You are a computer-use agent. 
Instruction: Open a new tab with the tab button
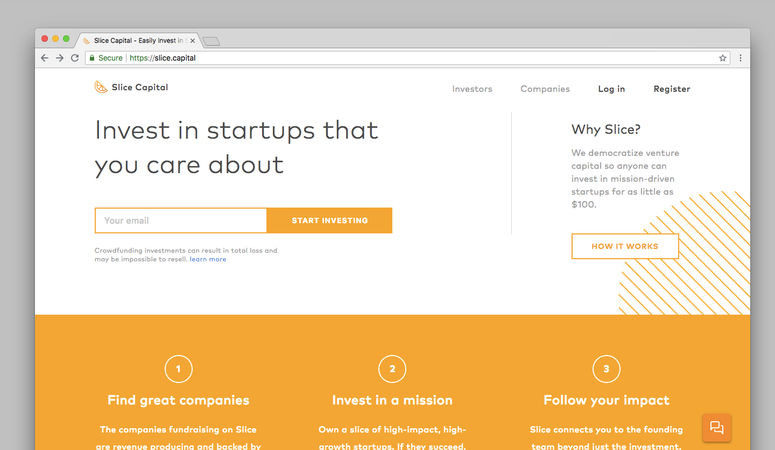point(212,41)
